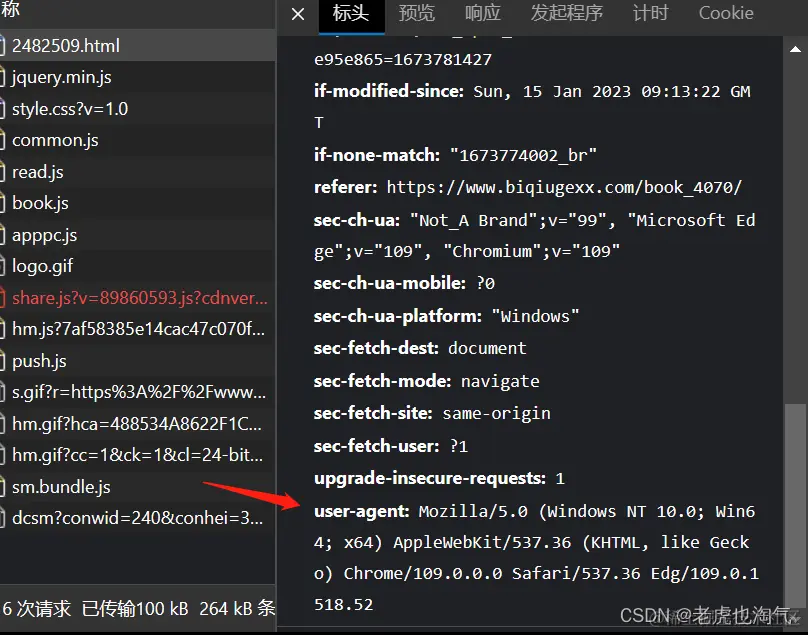The width and height of the screenshot is (808, 635).
Task: Select the hm.gif?cc=1&ck=1 request
Action: pyautogui.click(x=138, y=455)
